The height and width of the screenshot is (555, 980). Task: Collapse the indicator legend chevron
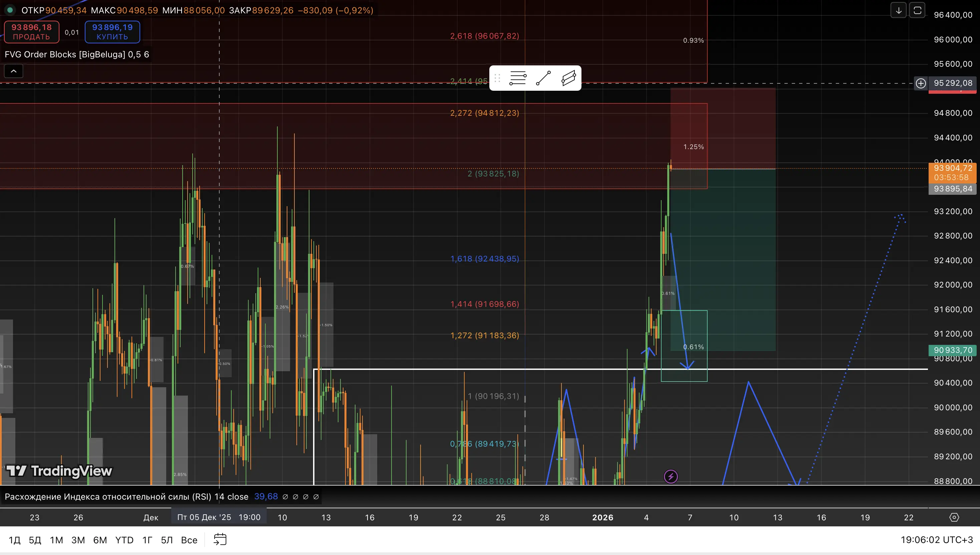tap(14, 71)
